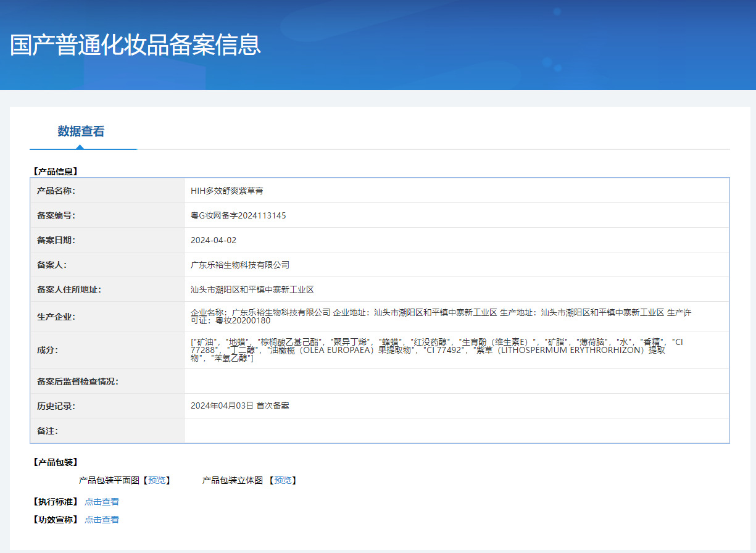756x553 pixels.
Task: Click the 备案日期 row label
Action: coord(56,240)
